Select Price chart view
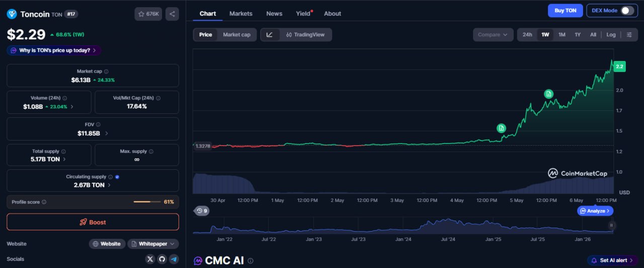This screenshot has width=644, height=268. coord(206,35)
